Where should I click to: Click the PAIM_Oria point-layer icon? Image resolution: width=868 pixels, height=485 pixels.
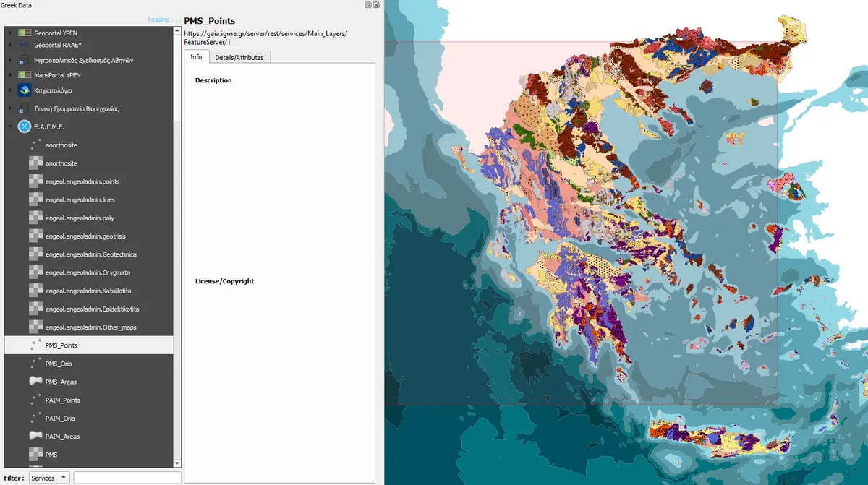[x=35, y=418]
